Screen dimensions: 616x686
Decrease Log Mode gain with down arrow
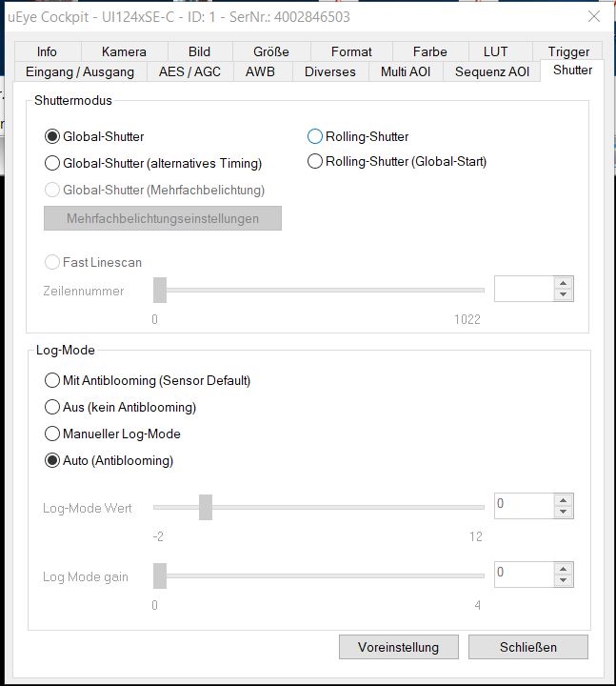[x=564, y=580]
